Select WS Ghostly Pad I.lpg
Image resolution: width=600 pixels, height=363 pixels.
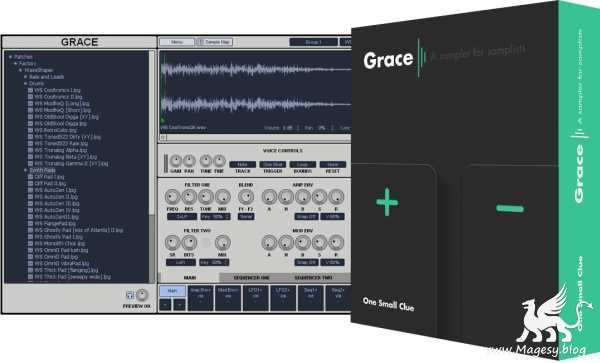coord(59,237)
